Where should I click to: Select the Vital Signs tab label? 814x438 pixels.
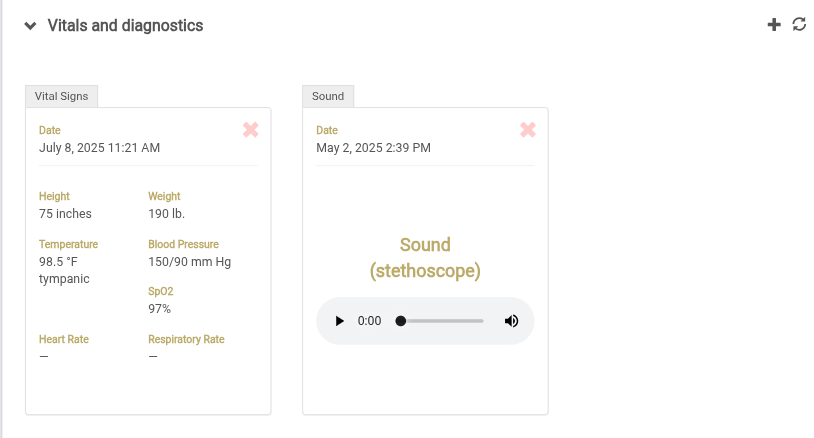[x=62, y=96]
